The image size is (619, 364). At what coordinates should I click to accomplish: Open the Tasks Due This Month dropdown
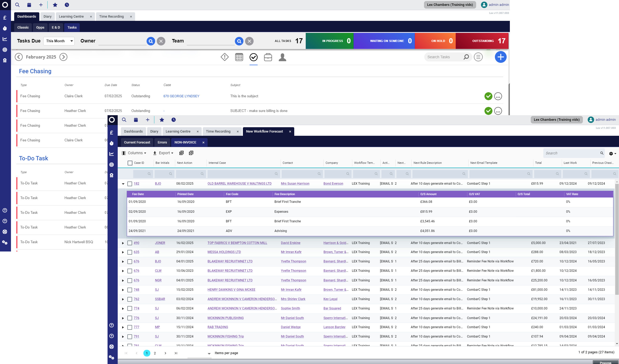point(59,41)
